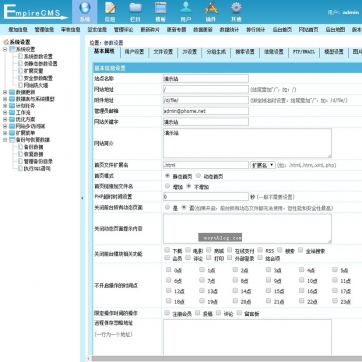Screen dimensions: 362x362
Task: Click the page icon of 恢复数据
Action: (20, 154)
